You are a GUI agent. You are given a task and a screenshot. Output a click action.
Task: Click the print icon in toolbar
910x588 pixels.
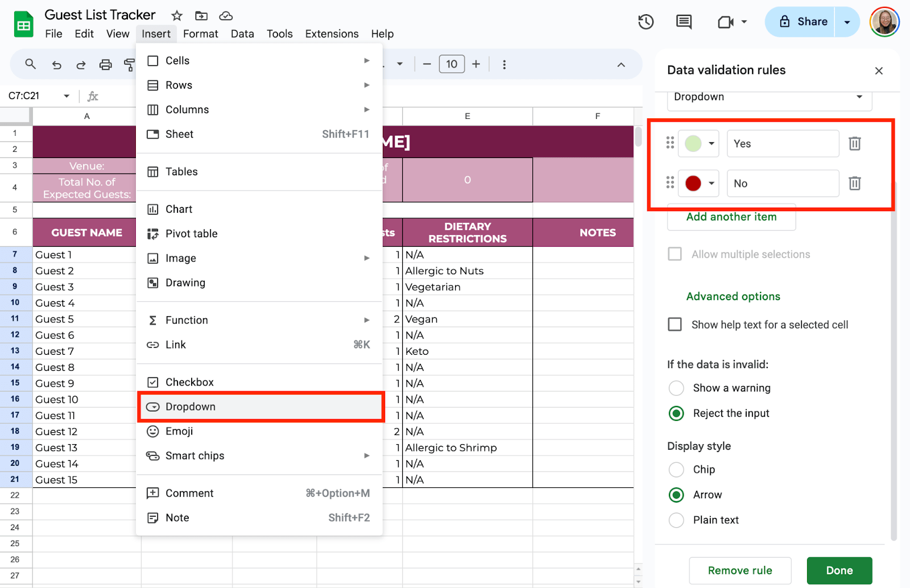tap(105, 65)
